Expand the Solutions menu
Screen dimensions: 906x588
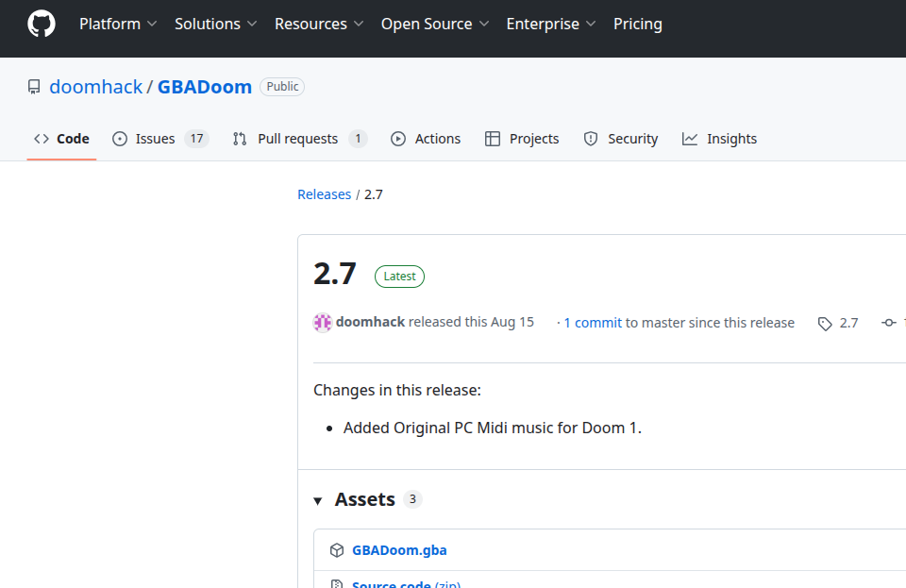click(215, 25)
